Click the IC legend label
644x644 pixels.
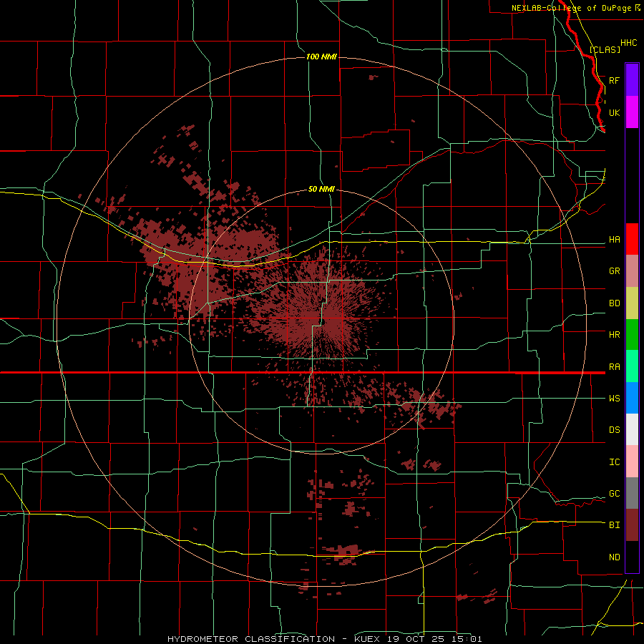[614, 462]
